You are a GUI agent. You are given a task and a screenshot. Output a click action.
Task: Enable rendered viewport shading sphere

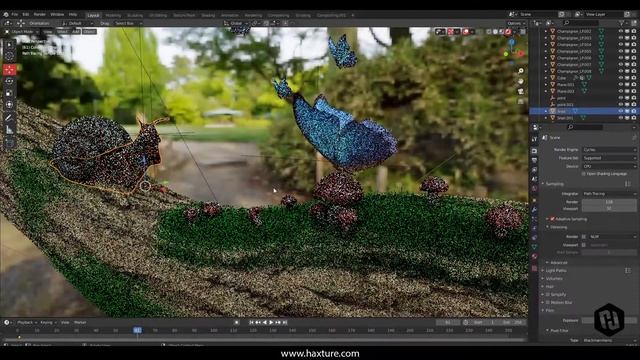(x=508, y=31)
